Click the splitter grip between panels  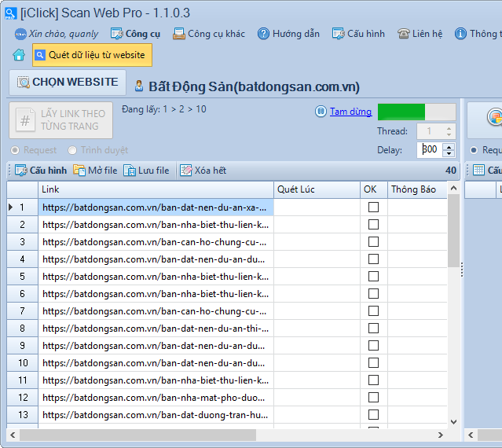pyautogui.click(x=462, y=270)
